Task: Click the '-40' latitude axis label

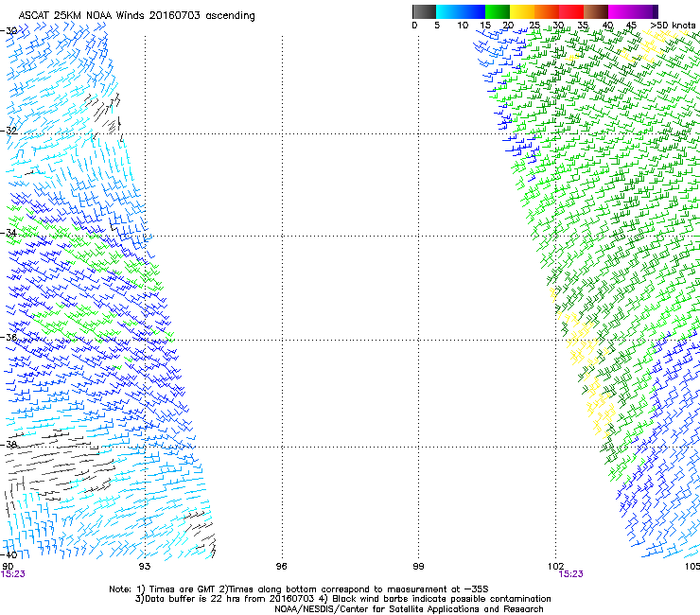Action: click(x=9, y=554)
